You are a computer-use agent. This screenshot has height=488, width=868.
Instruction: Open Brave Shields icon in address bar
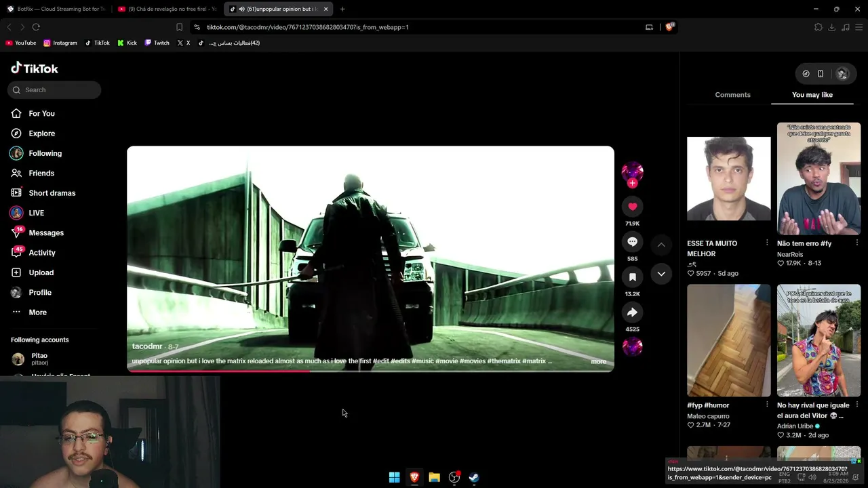pos(669,27)
